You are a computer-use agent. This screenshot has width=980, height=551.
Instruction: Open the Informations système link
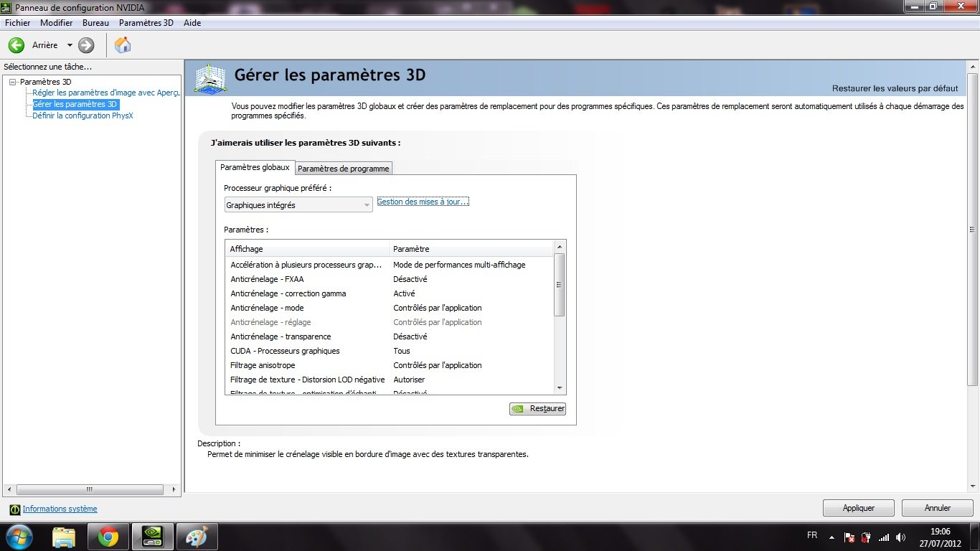pos(60,509)
